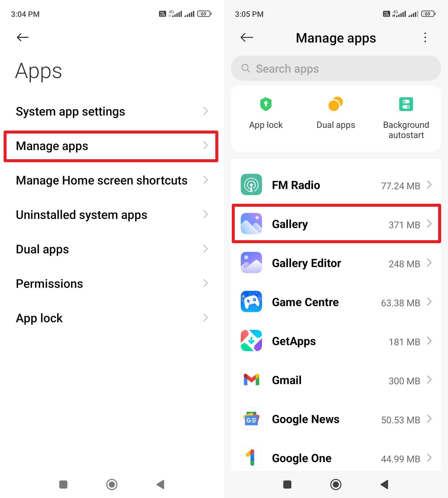Go back from the Apps screen

(x=23, y=37)
